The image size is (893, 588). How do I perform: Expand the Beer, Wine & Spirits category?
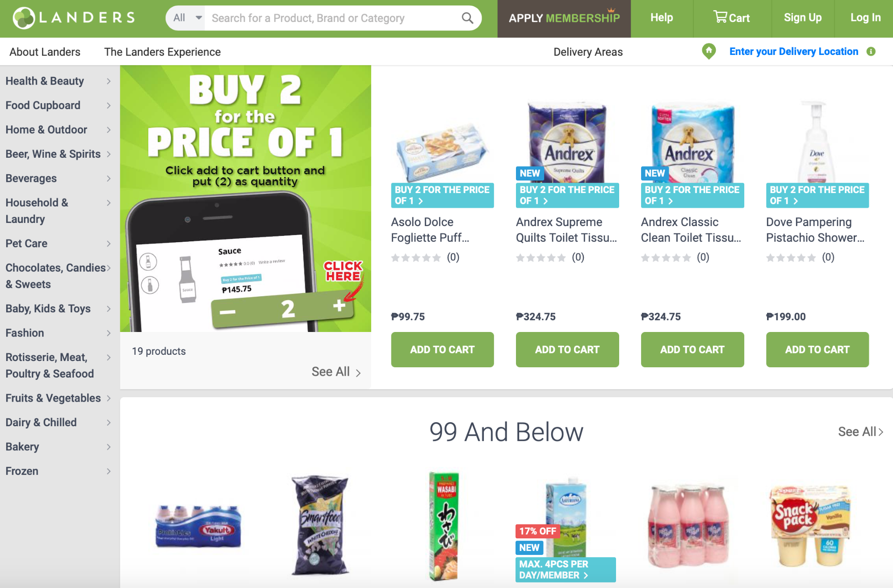click(x=58, y=154)
